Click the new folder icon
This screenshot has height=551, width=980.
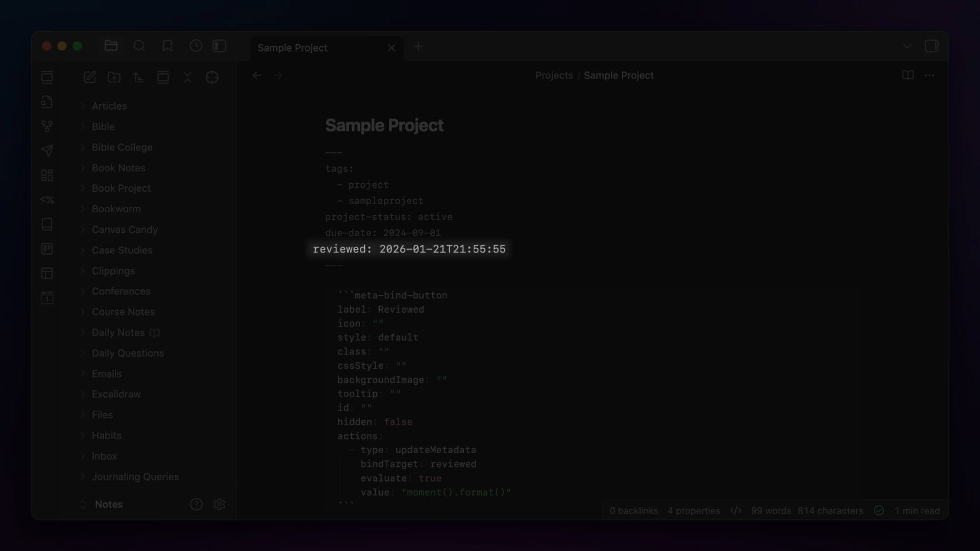tap(114, 77)
